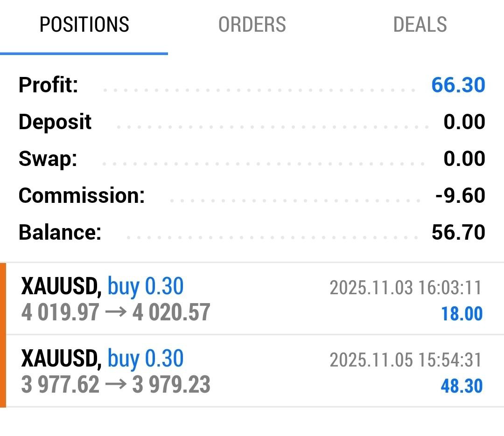Click the 48.30 profit amount
This screenshot has width=504, height=436.
pyautogui.click(x=461, y=386)
